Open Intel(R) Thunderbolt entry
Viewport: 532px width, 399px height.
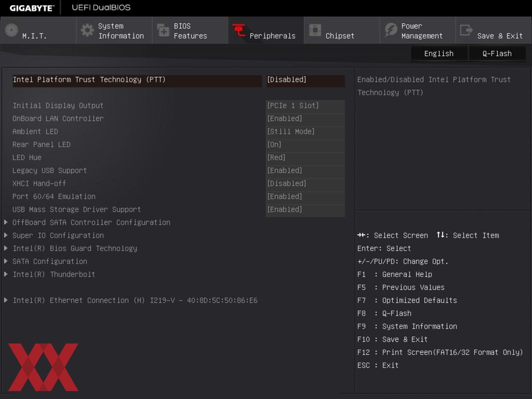click(54, 274)
